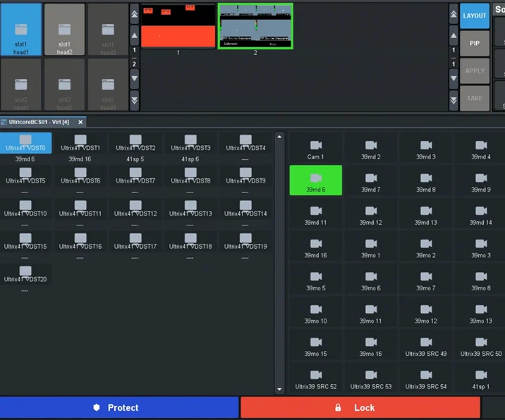The height and width of the screenshot is (420, 505).
Task: Select destination Ultrix41 VDST14
Action: point(245,209)
